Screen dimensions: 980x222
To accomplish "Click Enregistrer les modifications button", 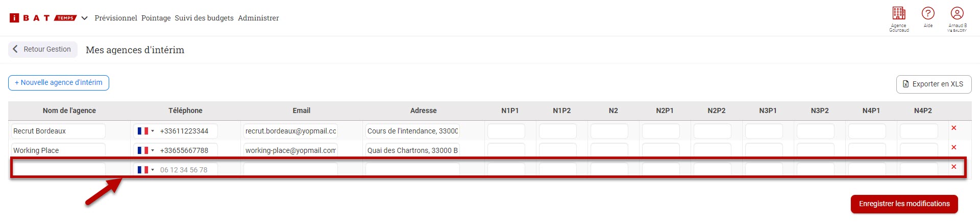I will click(904, 204).
